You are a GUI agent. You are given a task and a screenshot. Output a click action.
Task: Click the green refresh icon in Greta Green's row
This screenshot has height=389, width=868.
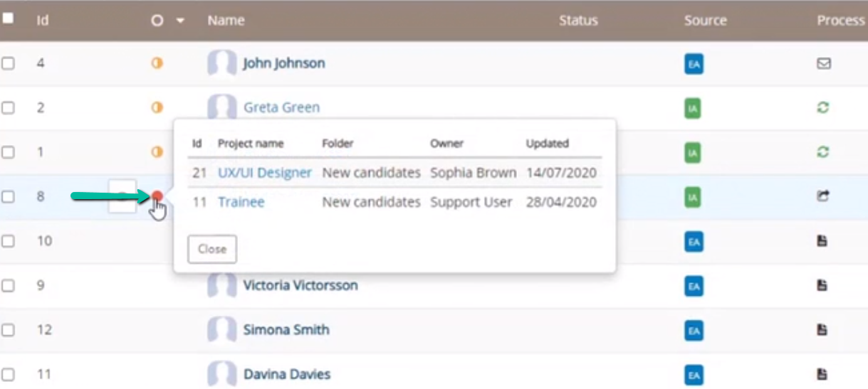coord(823,107)
